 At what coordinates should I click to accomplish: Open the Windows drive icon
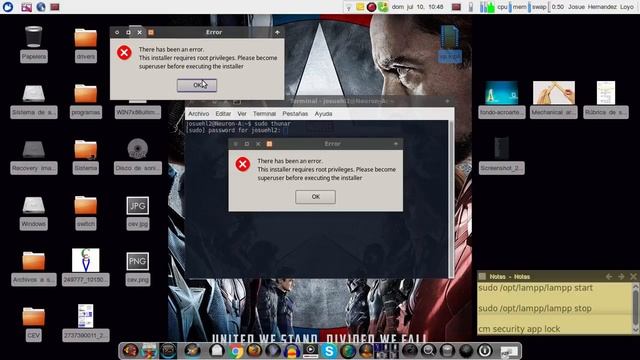click(x=33, y=205)
